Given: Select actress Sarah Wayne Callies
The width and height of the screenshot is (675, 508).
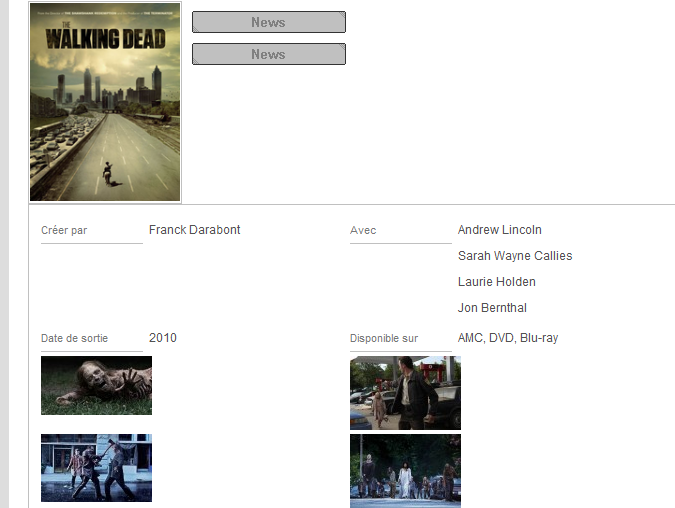Looking at the screenshot, I should [x=515, y=256].
